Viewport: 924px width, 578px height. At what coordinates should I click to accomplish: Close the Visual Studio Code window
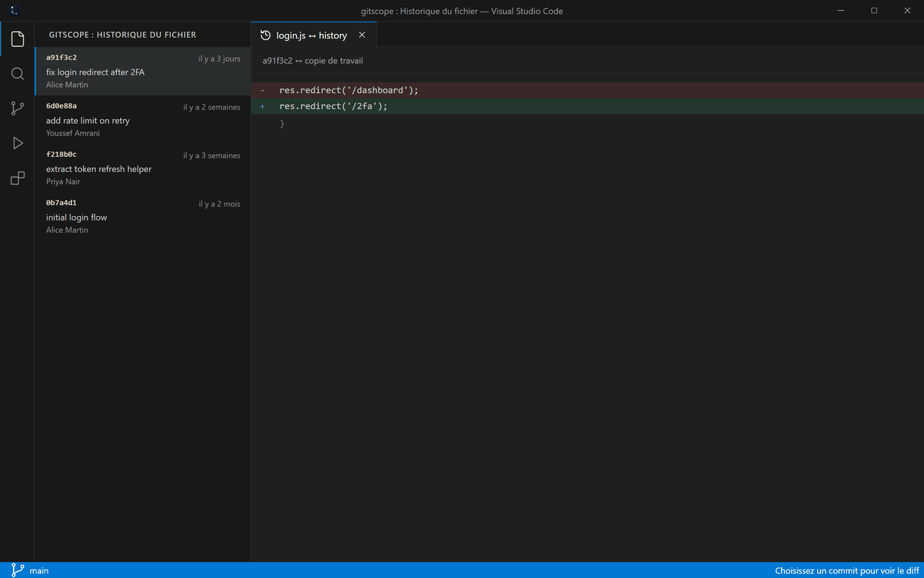907,11
